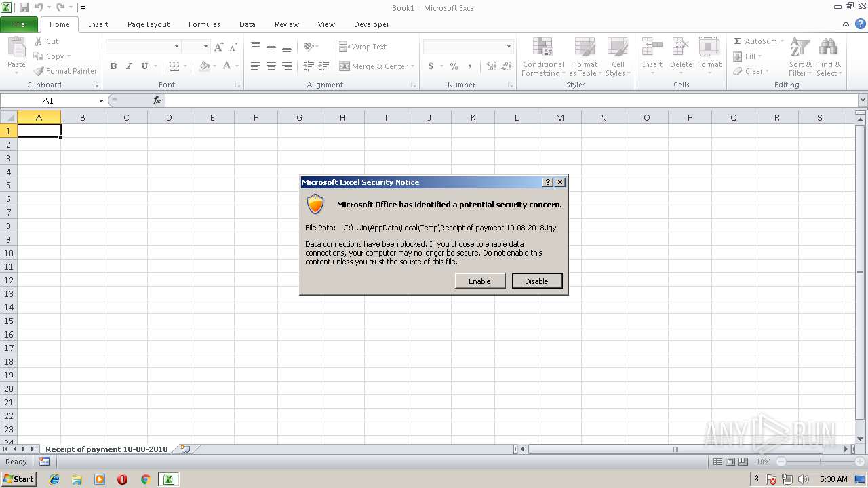Click the Insert Worksheet icon

(x=184, y=449)
